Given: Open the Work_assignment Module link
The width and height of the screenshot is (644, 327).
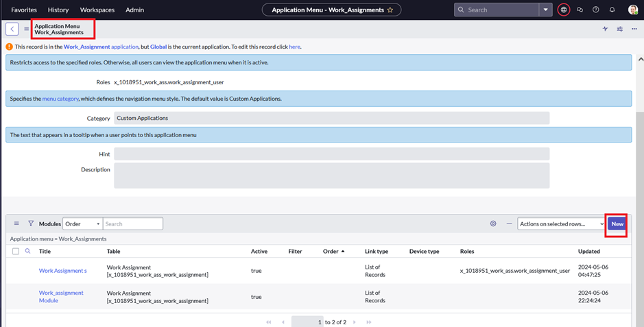Looking at the screenshot, I should (x=61, y=296).
